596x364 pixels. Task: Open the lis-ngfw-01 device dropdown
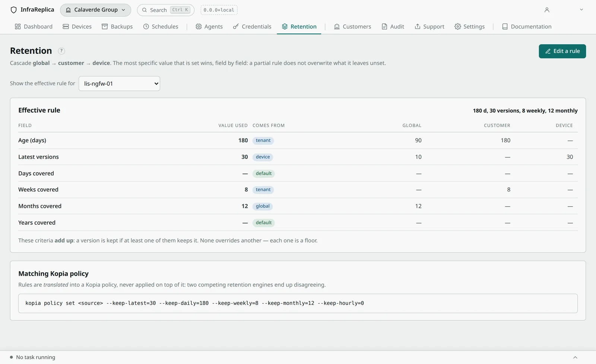tap(119, 83)
